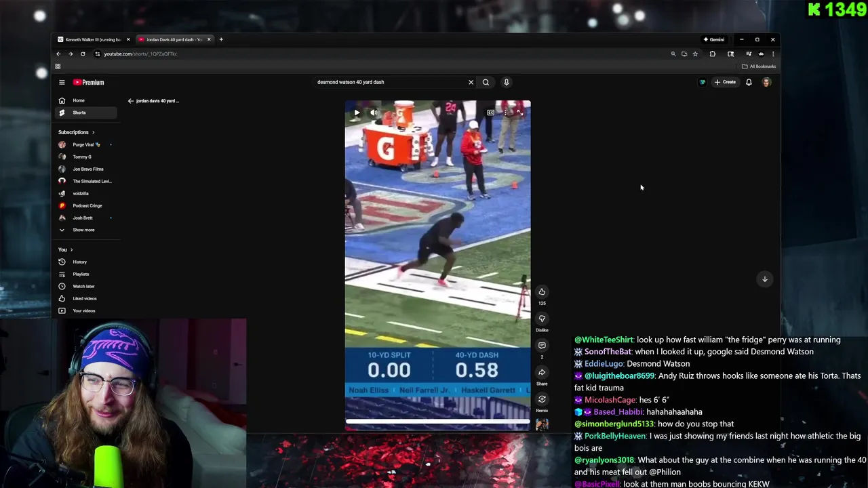Open the comments for this Short
Image resolution: width=868 pixels, height=488 pixels.
542,346
